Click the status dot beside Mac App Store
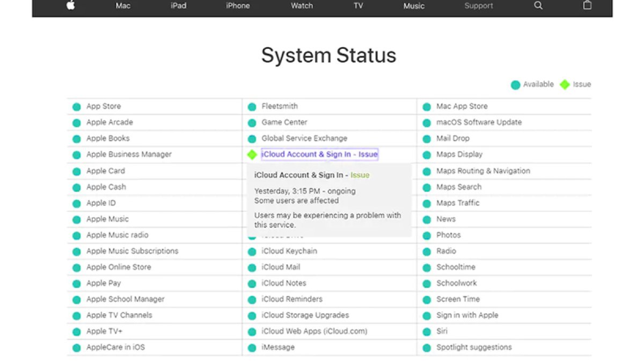Screen dimensions: 644x362 click(427, 107)
